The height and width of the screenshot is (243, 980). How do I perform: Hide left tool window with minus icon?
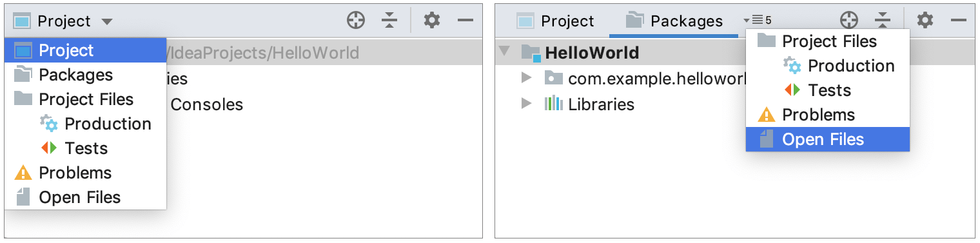[465, 21]
